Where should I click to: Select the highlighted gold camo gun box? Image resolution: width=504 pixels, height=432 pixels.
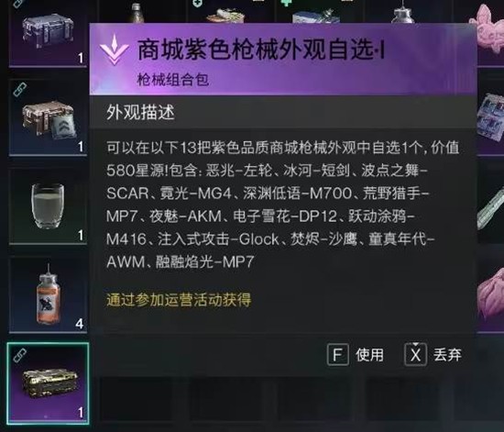click(49, 383)
